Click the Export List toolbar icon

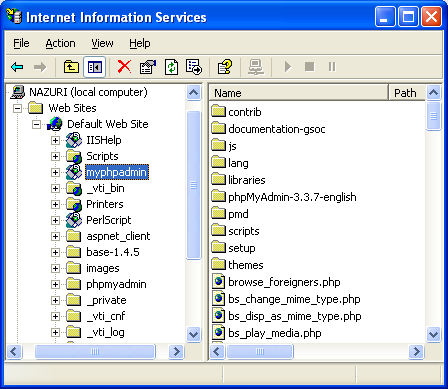click(194, 67)
